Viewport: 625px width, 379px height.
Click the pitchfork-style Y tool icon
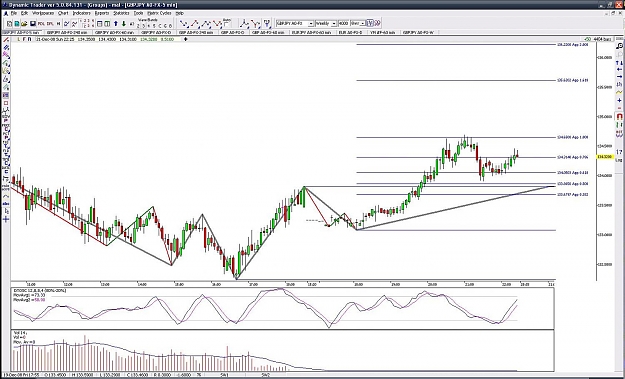click(x=256, y=24)
